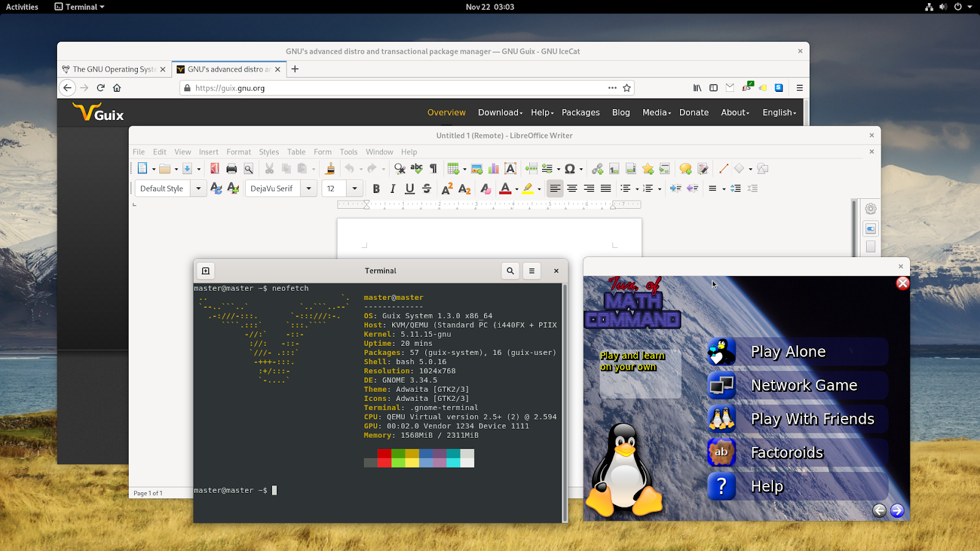Click Factoroids in Tux Math menu
The height and width of the screenshot is (551, 980).
click(797, 453)
